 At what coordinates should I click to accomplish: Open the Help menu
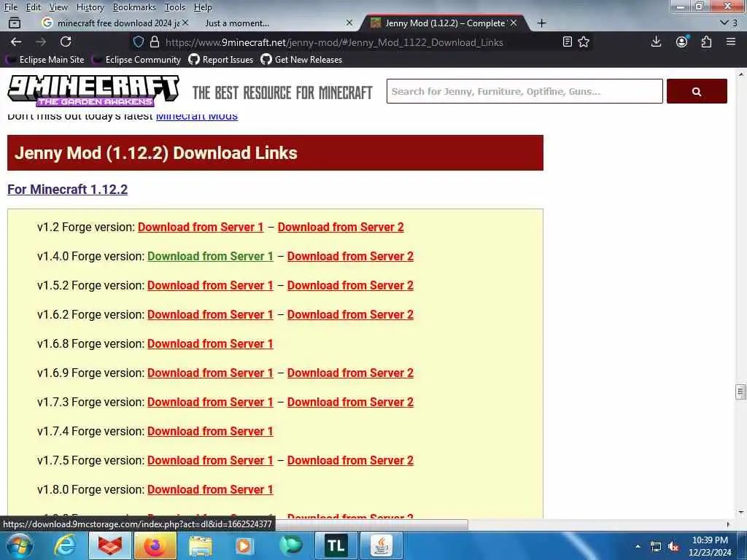[203, 7]
